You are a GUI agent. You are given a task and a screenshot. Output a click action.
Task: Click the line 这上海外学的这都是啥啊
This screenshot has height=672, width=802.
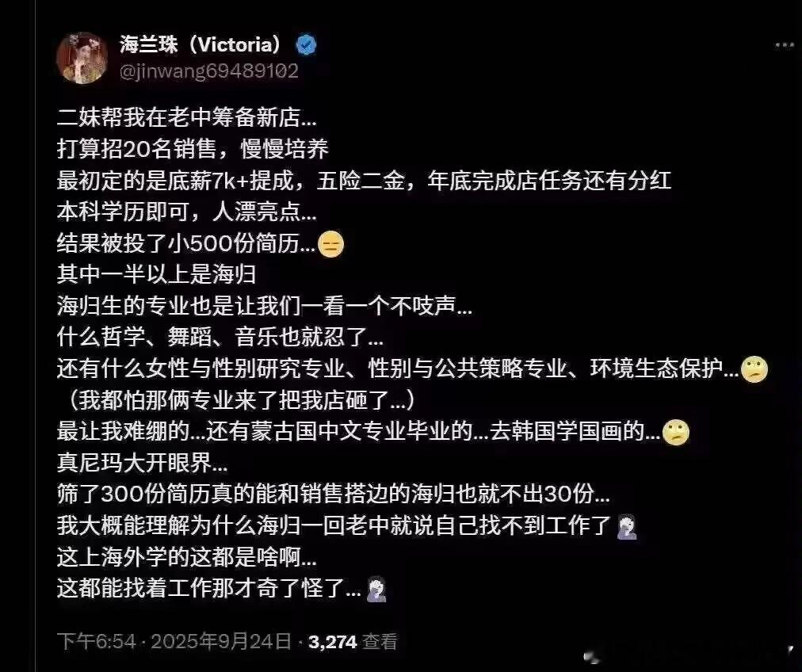187,557
